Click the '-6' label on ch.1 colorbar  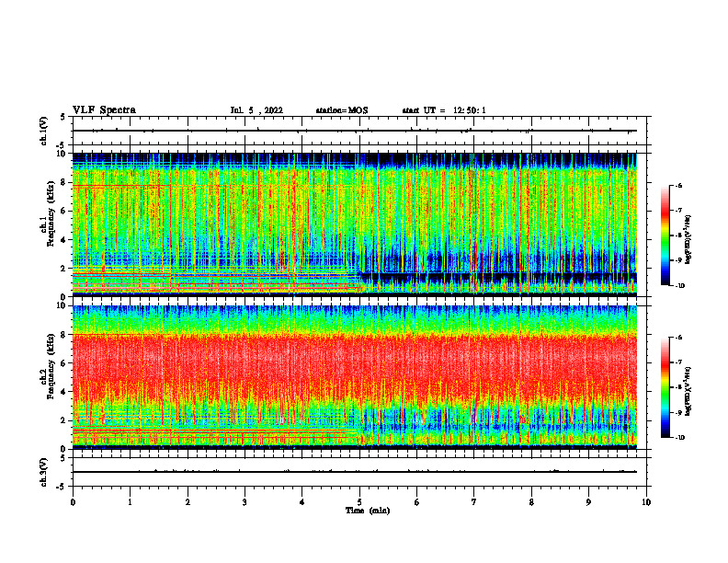[678, 186]
